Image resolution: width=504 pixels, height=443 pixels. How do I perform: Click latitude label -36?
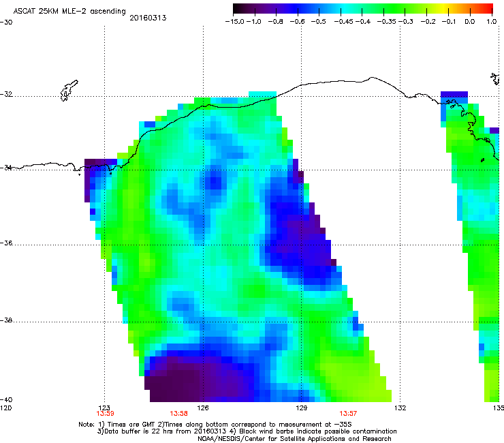click(6, 243)
